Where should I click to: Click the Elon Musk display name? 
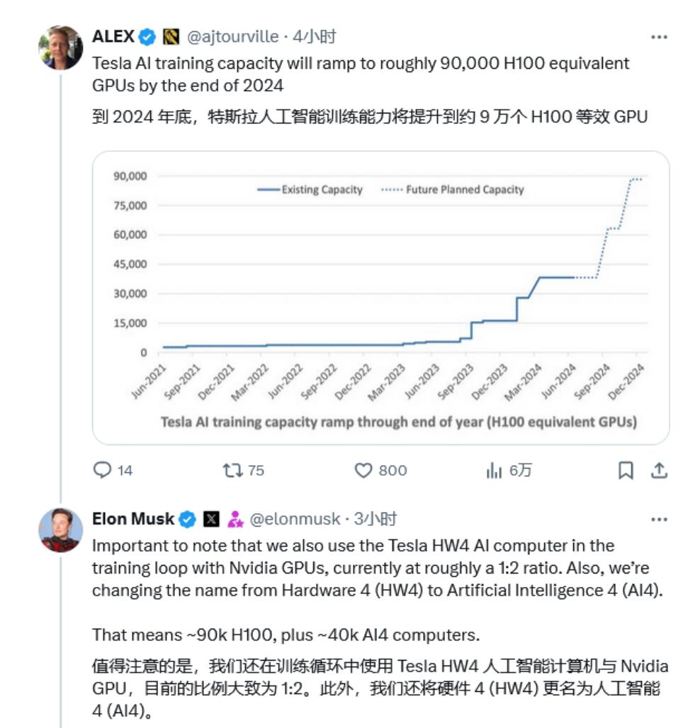coord(133,519)
